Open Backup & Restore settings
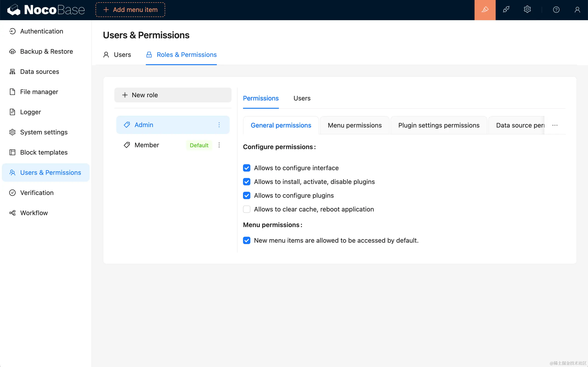The width and height of the screenshot is (588, 367). click(x=46, y=51)
